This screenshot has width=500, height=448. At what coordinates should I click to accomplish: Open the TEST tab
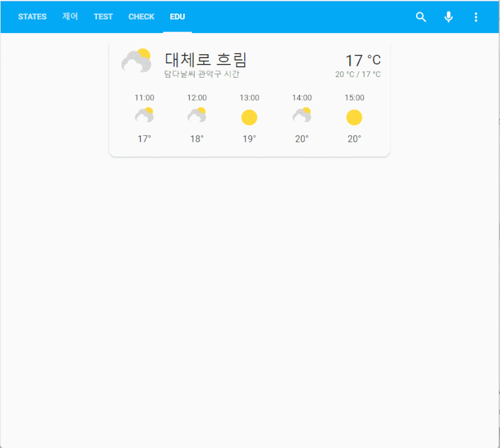coord(103,17)
